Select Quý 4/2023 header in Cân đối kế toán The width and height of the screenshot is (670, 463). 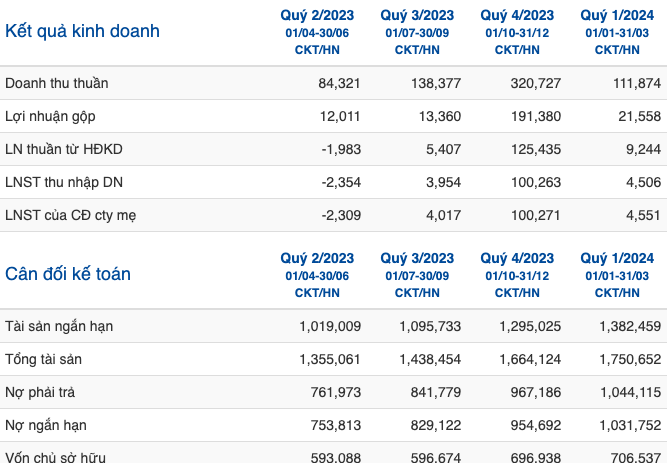click(517, 275)
